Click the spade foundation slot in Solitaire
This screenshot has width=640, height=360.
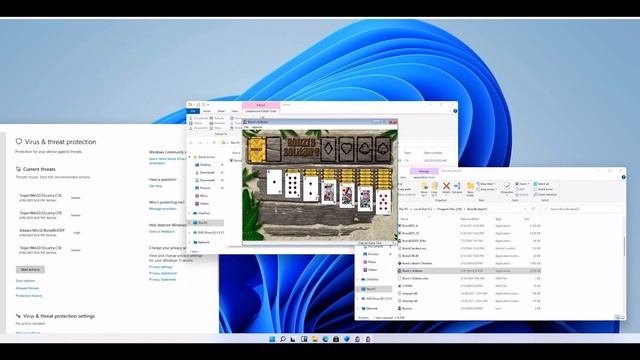(x=383, y=149)
